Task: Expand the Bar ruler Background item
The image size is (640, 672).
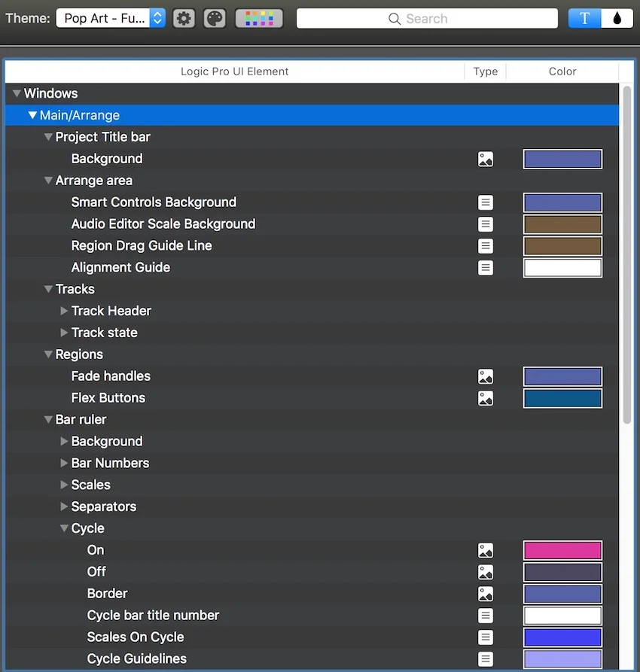Action: (64, 441)
